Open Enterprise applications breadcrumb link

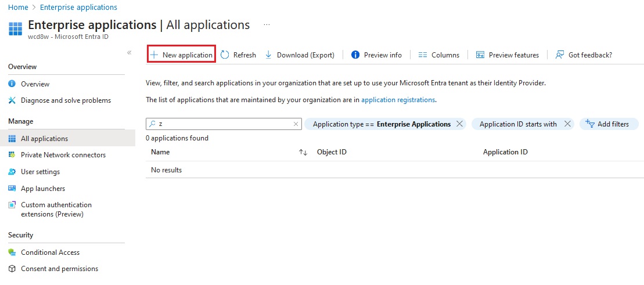[x=78, y=8]
